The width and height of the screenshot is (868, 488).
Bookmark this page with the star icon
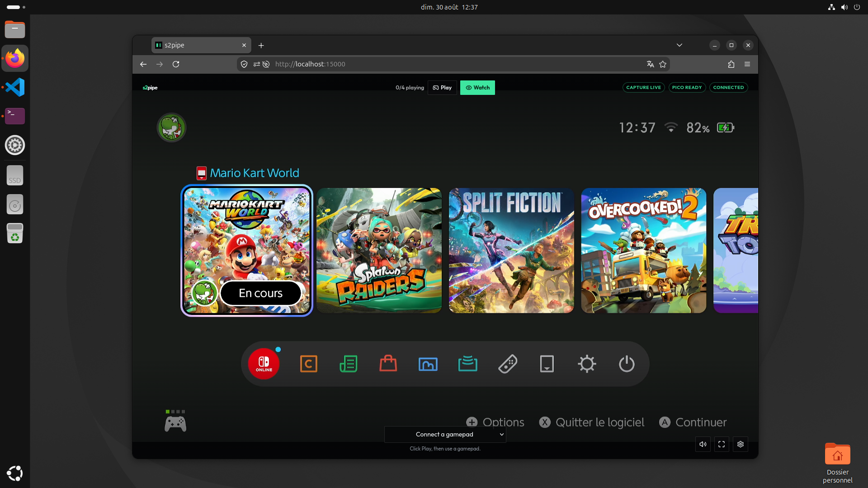(x=663, y=64)
